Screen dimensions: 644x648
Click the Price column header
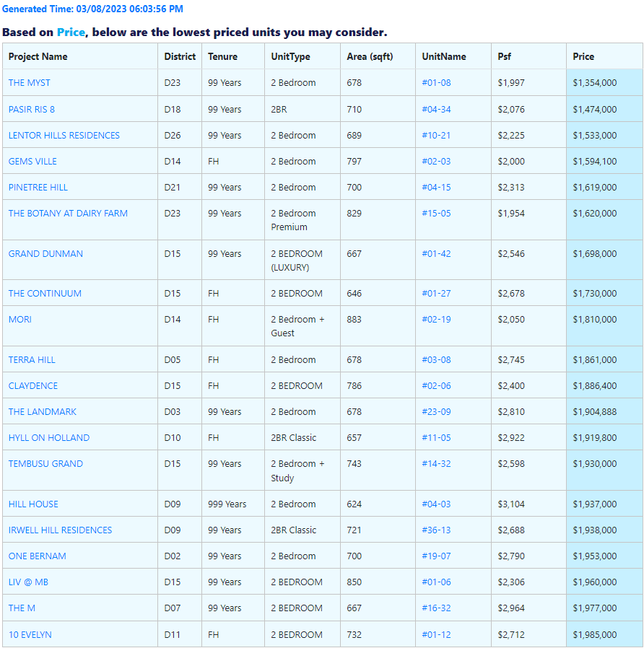click(583, 56)
